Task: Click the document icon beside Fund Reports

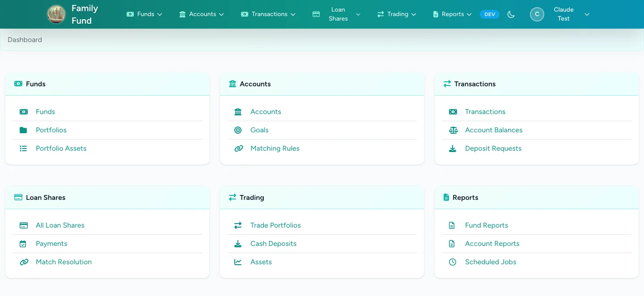Action: [x=452, y=225]
